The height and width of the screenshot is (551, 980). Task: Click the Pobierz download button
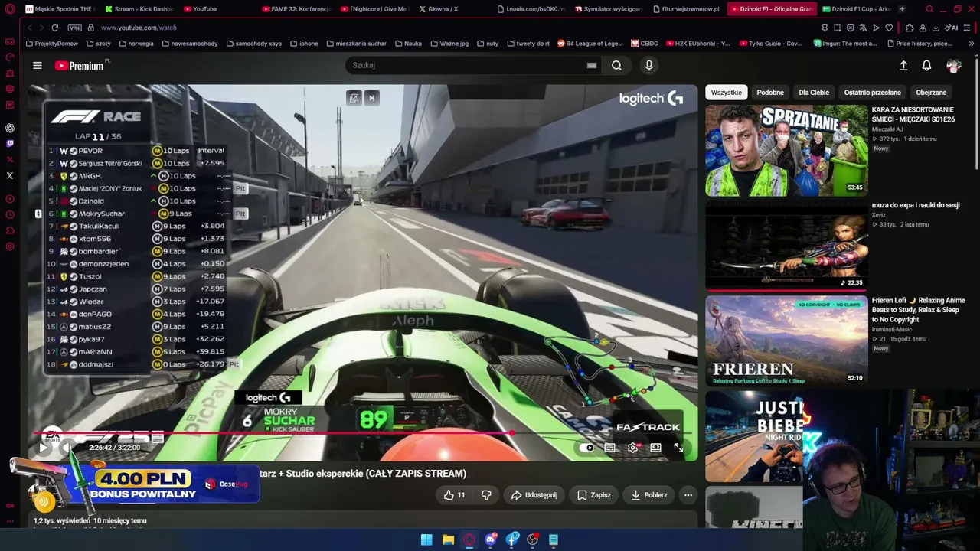(x=649, y=495)
